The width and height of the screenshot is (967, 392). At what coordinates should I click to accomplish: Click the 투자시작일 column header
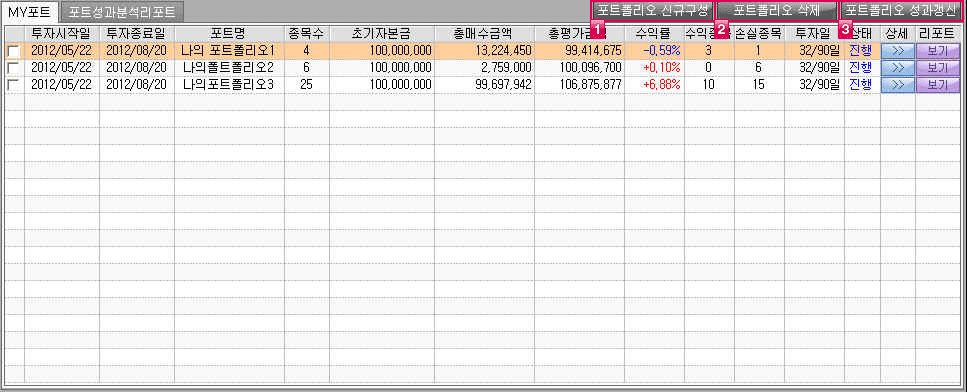pos(62,33)
